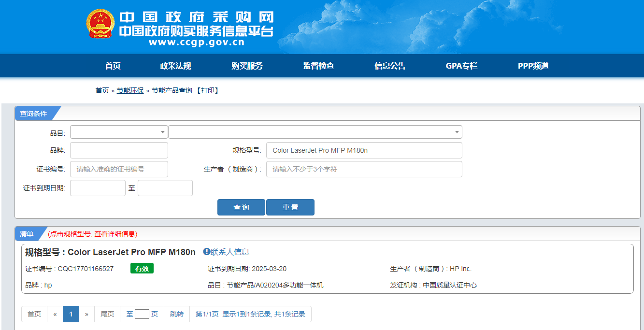
Task: Click the green 有效 status badge
Action: tap(142, 269)
